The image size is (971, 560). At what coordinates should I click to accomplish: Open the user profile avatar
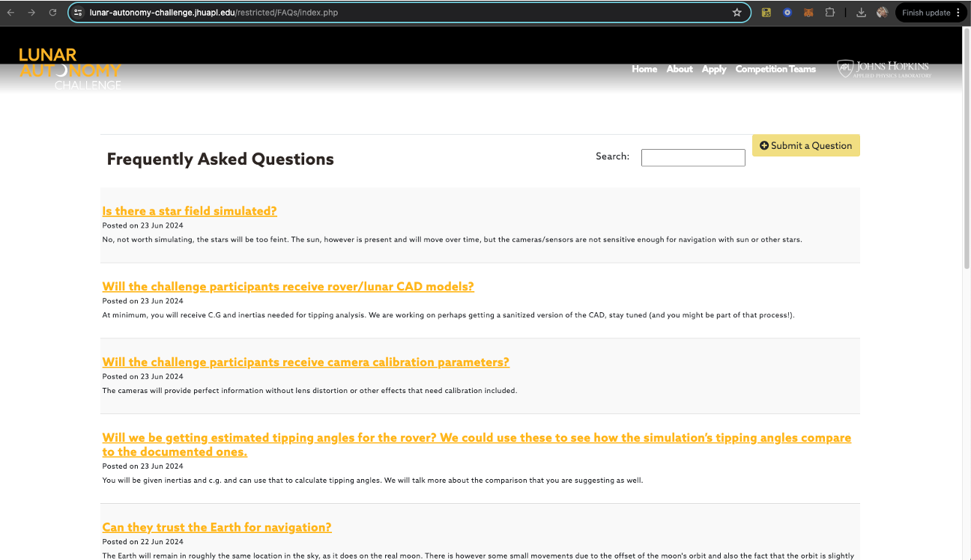(x=882, y=13)
